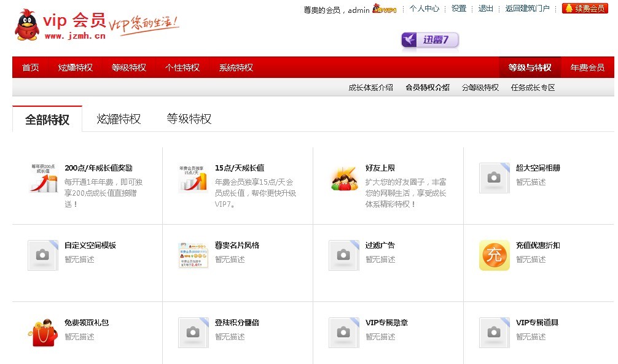Screen dimensions: 618x364
Task: Click the VIP专属勋章 camera placeholder icon
Action: click(343, 333)
